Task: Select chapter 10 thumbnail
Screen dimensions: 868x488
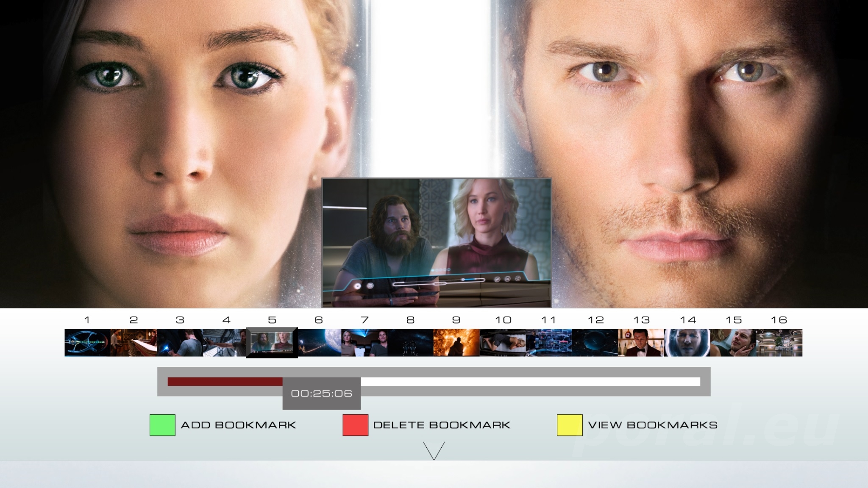Action: [503, 343]
